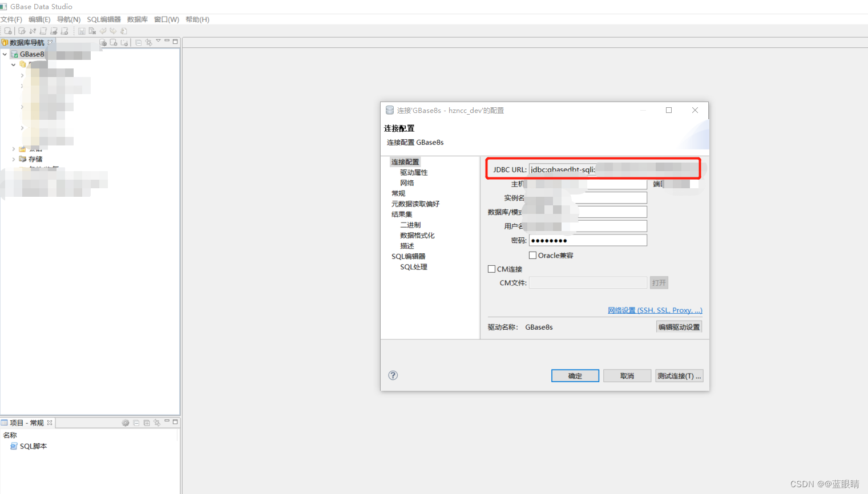Collapse the database node below the GBase8 connection
The image size is (868, 494).
coord(13,64)
